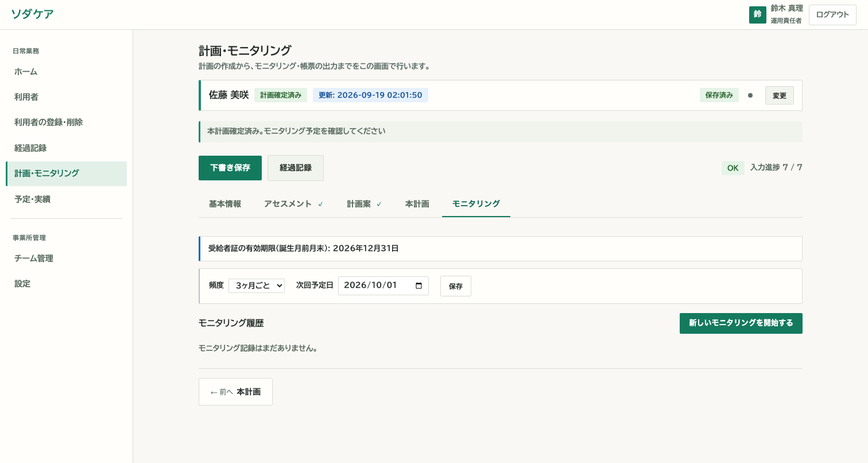Click the 保存 button next to 次回予定日
This screenshot has width=868, height=463.
click(456, 286)
